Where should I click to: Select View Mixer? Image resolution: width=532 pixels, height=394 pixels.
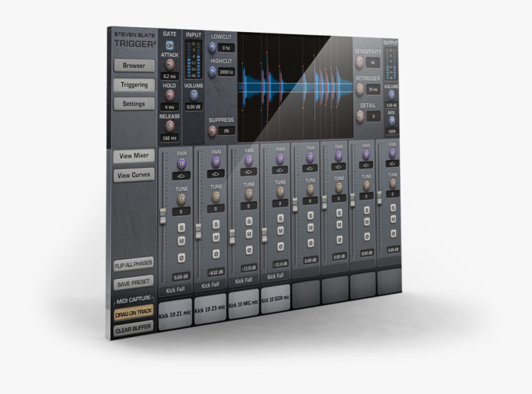point(134,155)
